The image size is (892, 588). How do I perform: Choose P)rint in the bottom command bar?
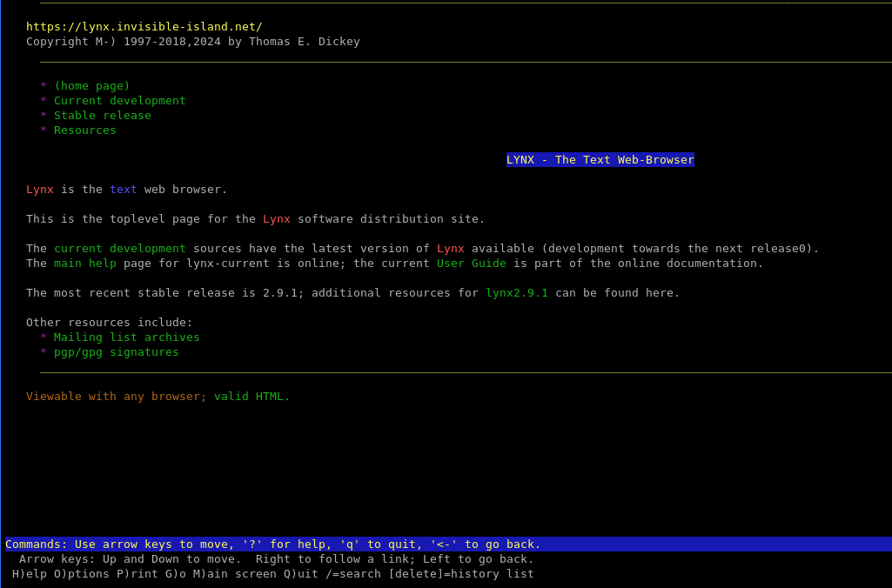tap(137, 574)
